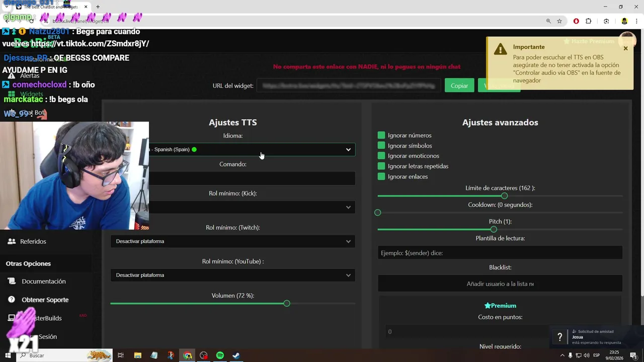This screenshot has height=362, width=644.
Task: Open the microphone icon in system tray
Action: point(570,355)
